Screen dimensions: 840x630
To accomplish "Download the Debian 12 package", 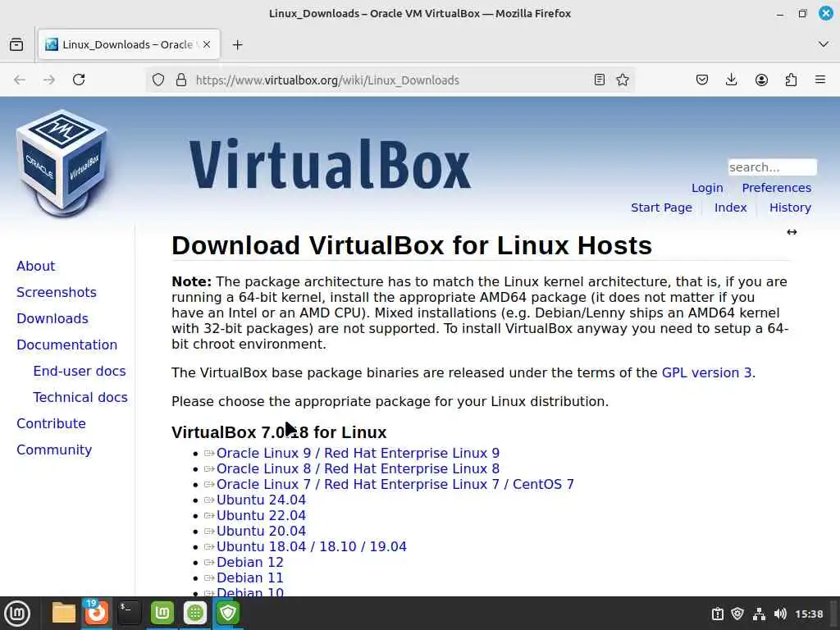I will coord(250,562).
